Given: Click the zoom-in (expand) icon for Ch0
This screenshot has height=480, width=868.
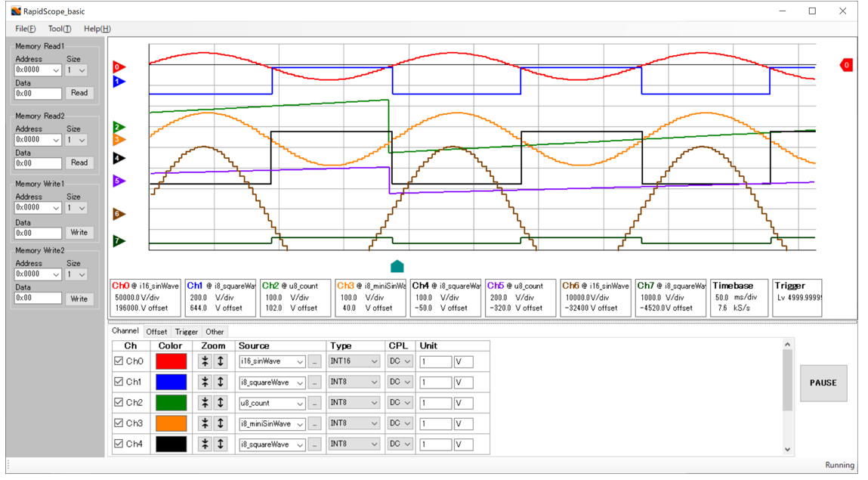Looking at the screenshot, I should 221,361.
